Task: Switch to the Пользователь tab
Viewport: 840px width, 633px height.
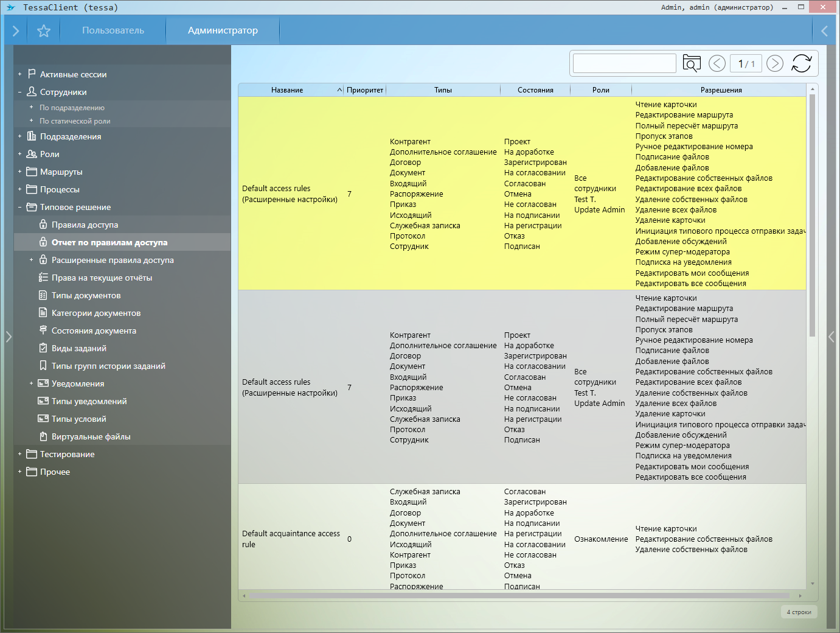Action: 113,30
